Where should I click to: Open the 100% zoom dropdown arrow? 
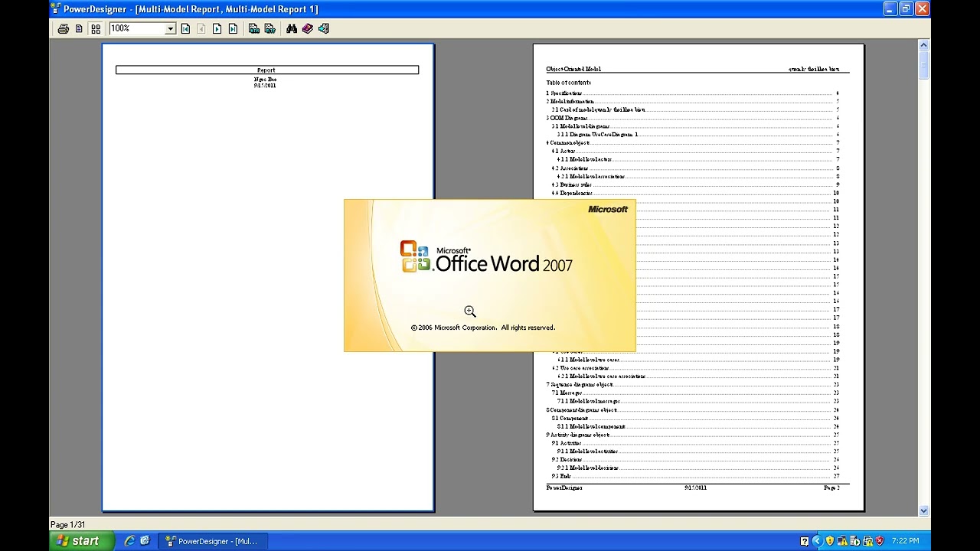(x=170, y=29)
